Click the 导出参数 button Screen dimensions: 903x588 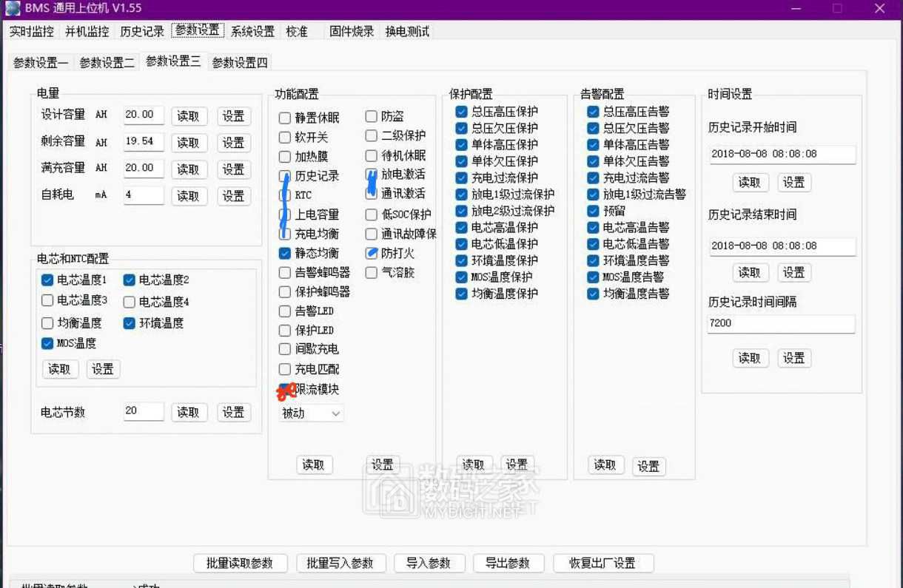tap(508, 563)
